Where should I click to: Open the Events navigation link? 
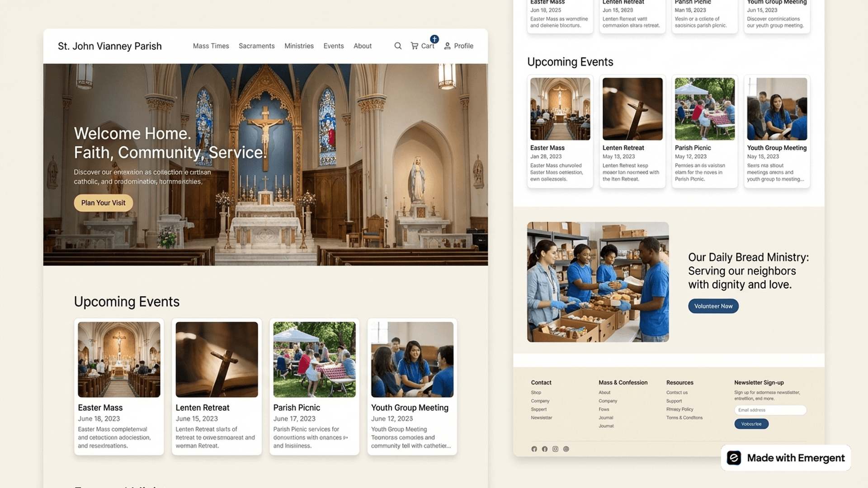click(x=333, y=46)
